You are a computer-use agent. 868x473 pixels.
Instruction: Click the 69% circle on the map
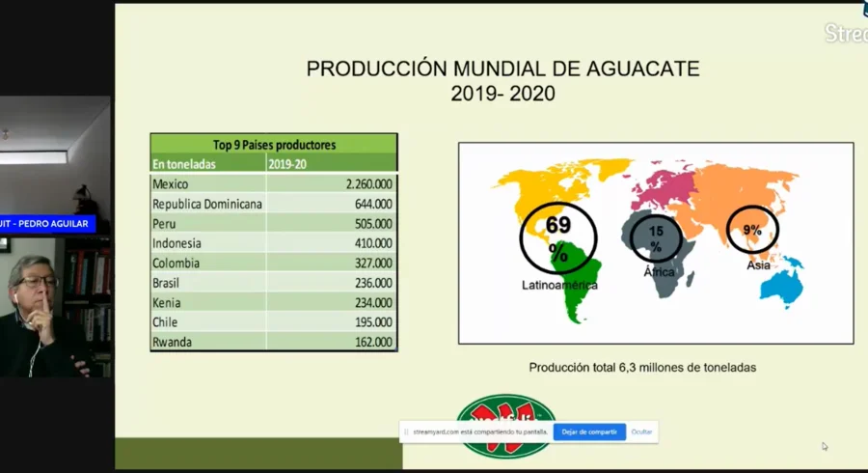(558, 238)
